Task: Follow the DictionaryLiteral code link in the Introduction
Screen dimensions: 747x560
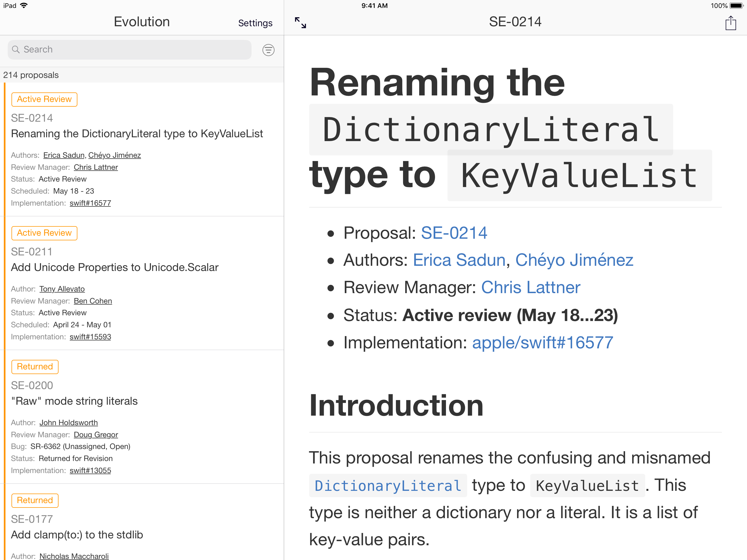Action: pyautogui.click(x=388, y=486)
